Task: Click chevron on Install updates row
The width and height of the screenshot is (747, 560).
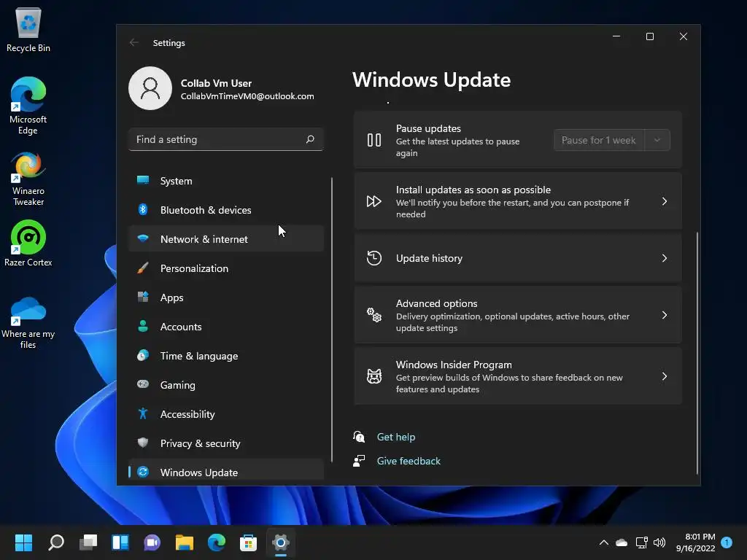Action: (665, 201)
